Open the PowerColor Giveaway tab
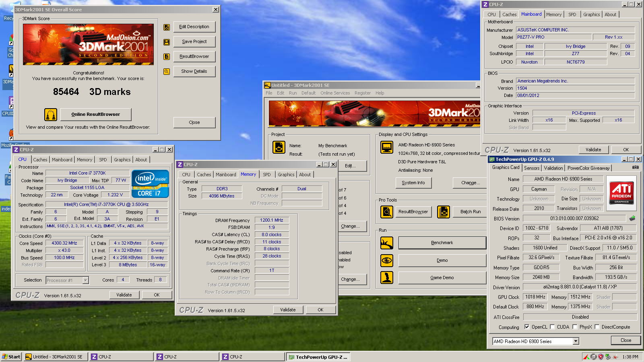This screenshot has height=362, width=644. (x=588, y=168)
